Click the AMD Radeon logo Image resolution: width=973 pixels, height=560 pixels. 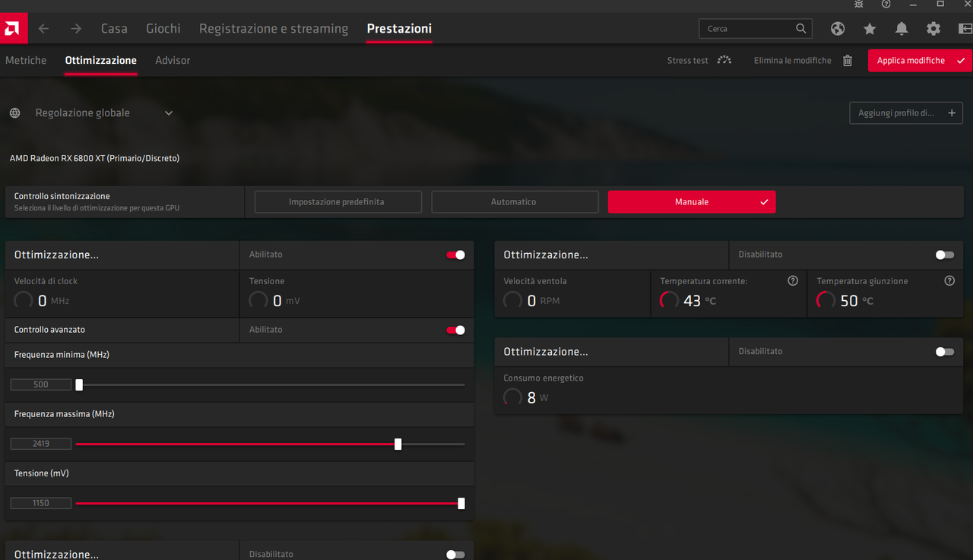tap(13, 28)
